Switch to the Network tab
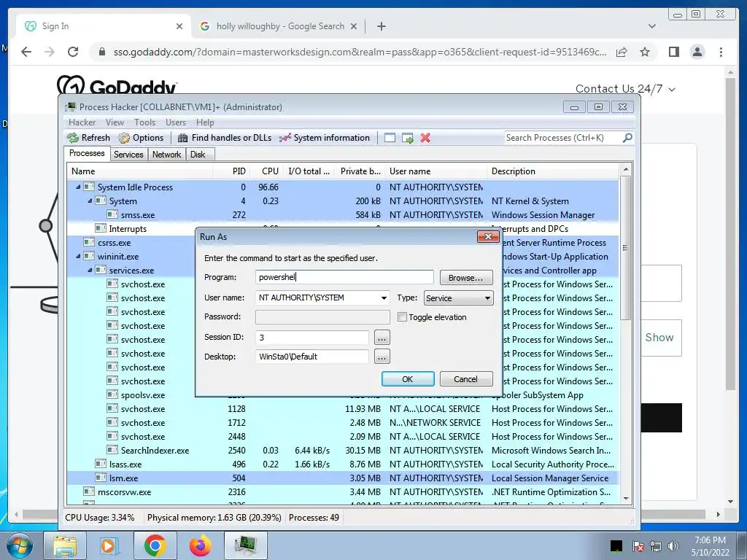 (x=167, y=155)
